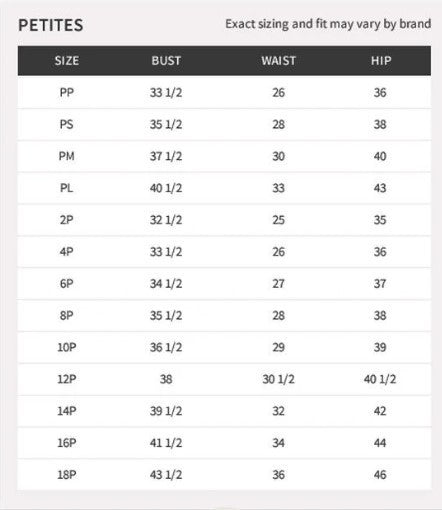Click the 16P bust value 41 1/2

coord(166,443)
